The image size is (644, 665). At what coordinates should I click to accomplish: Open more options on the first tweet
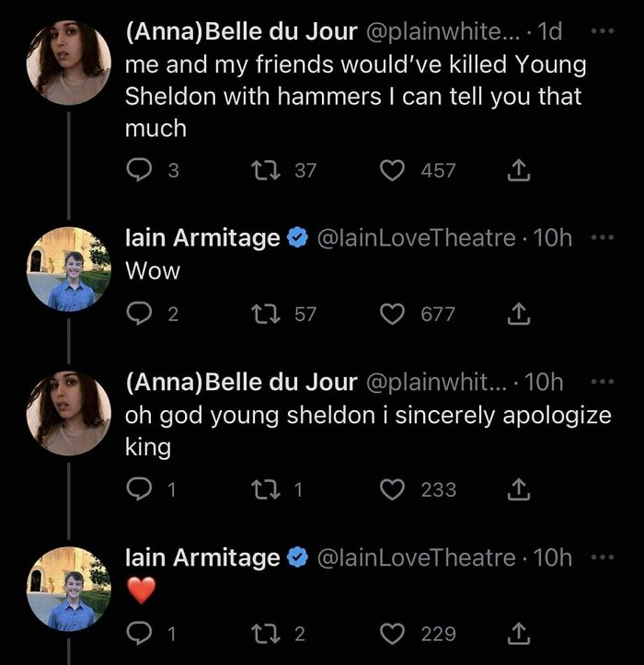pyautogui.click(x=601, y=30)
